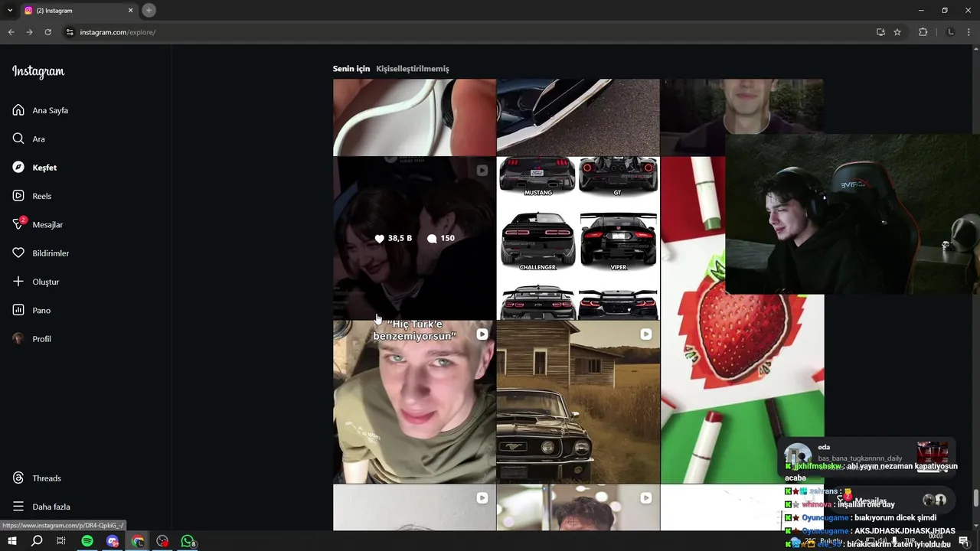Click Ana Sayfa label in sidebar

pos(51,110)
